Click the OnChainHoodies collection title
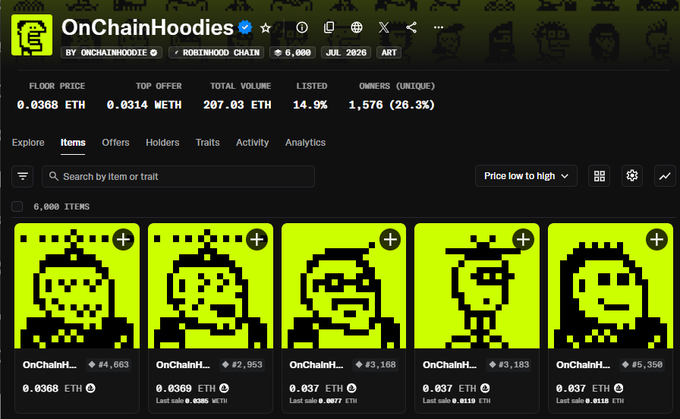The height and width of the screenshot is (419, 680). (147, 28)
